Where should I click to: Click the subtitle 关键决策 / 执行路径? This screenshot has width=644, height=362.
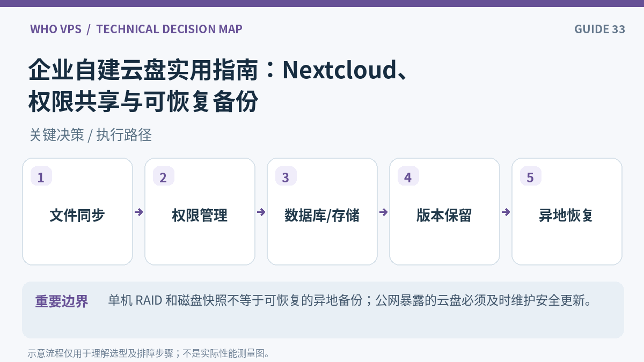coord(91,135)
